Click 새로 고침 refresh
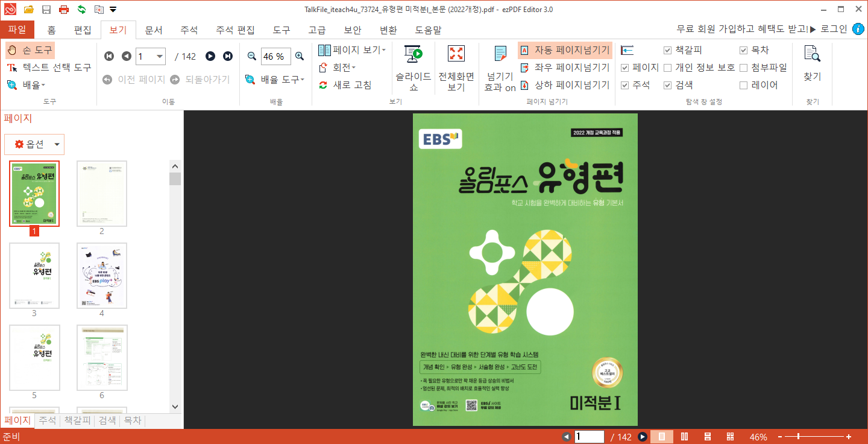868x444 pixels. pos(345,85)
